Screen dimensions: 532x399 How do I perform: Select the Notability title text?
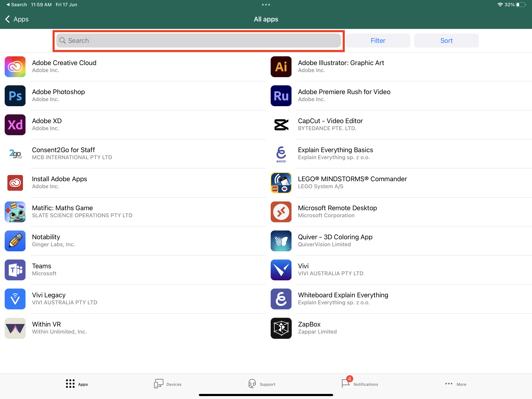[x=46, y=237]
